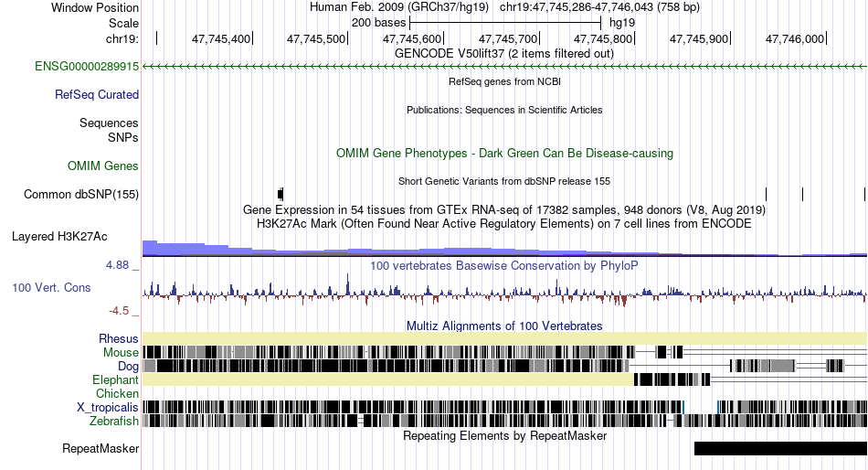This screenshot has height=470, width=868.
Task: Open the RefSeq Curated track label
Action: click(x=97, y=95)
